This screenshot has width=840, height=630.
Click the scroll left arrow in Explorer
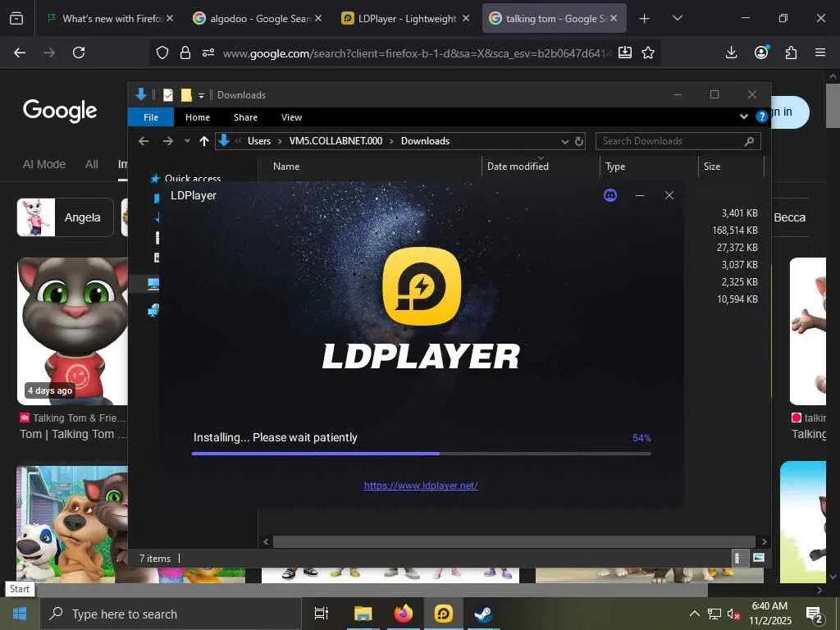pyautogui.click(x=266, y=541)
